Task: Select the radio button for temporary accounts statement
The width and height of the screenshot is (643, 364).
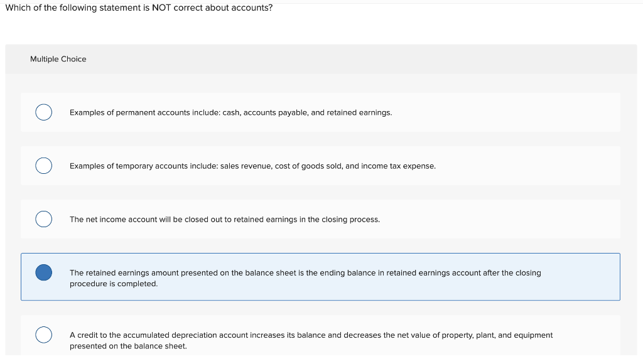Action: [43, 166]
